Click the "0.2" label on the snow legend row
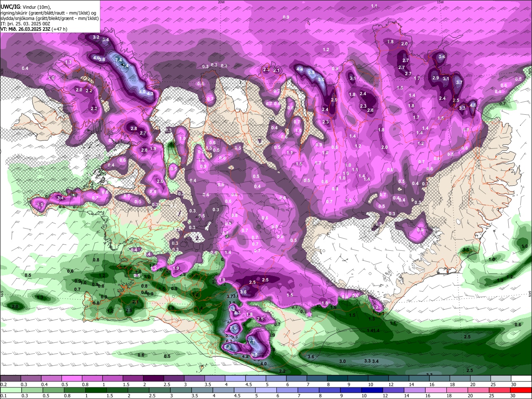 click(x=3, y=384)
